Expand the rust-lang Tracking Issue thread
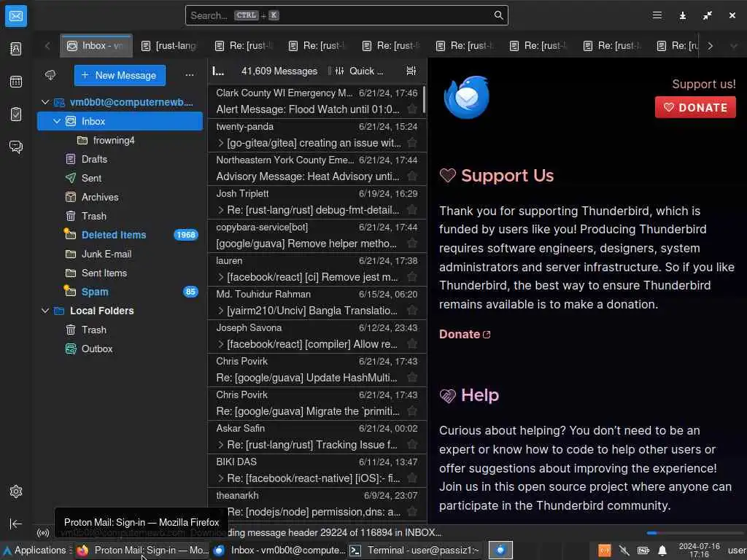Viewport: 747px width, 560px height. [220, 445]
